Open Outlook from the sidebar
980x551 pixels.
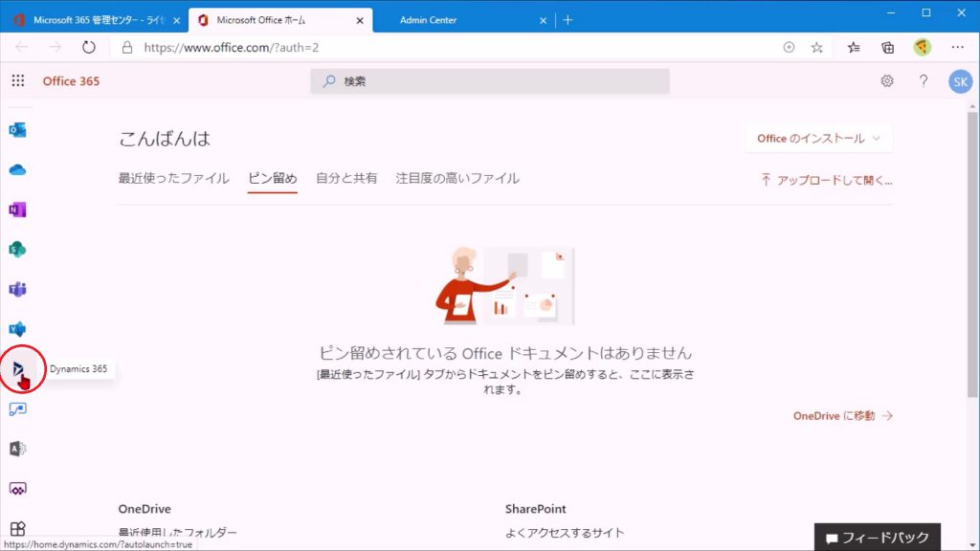tap(17, 130)
